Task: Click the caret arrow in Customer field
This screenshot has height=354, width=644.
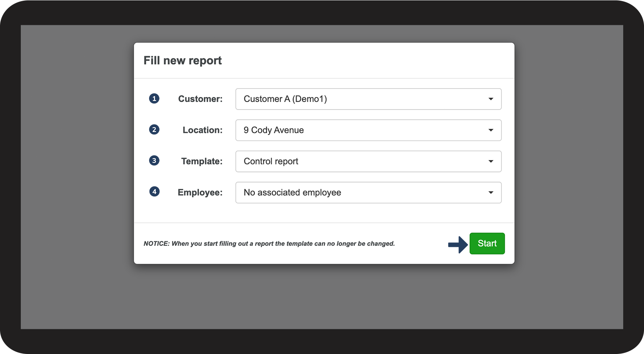Action: pyautogui.click(x=491, y=99)
